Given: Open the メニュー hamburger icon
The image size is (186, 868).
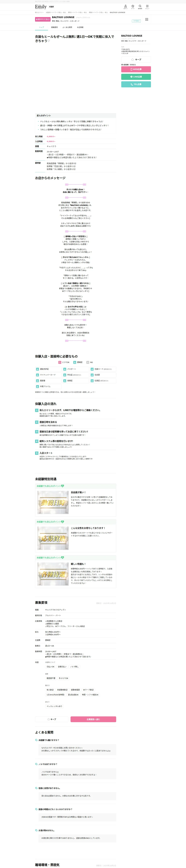Looking at the screenshot, I should 147,7.
